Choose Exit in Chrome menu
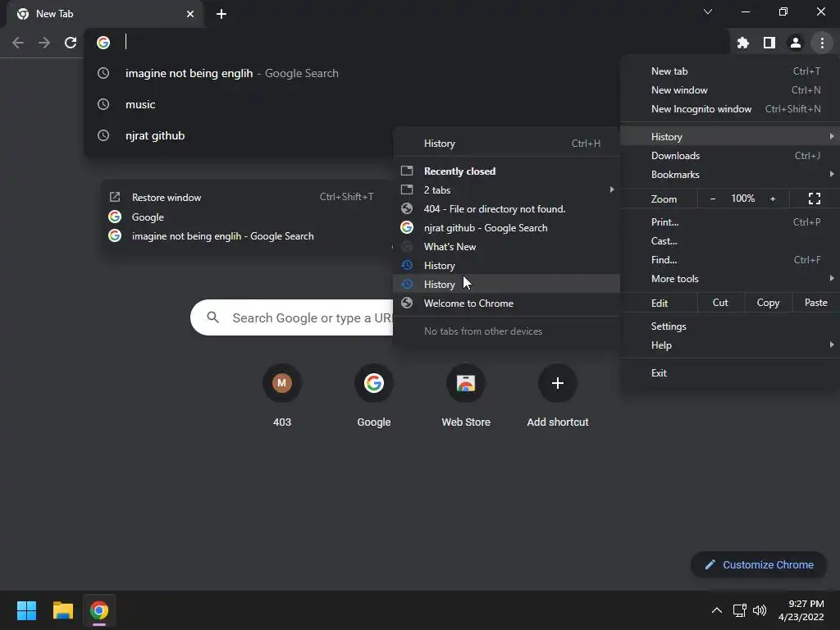This screenshot has width=840, height=630. point(730,373)
